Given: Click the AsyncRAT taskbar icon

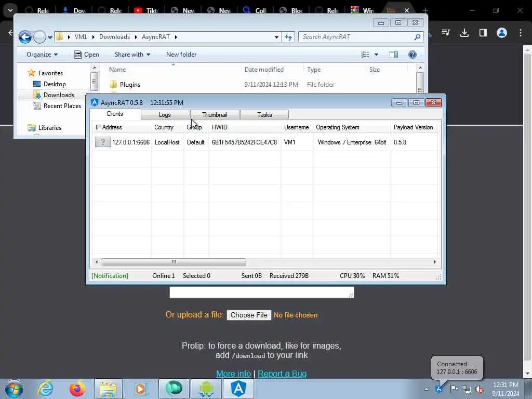Looking at the screenshot, I should tap(238, 389).
